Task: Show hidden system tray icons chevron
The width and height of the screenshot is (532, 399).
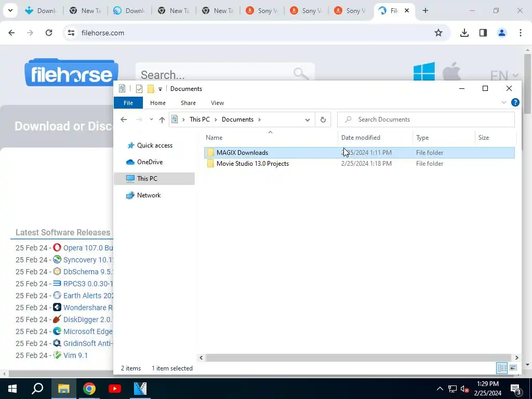Action: tap(440, 389)
